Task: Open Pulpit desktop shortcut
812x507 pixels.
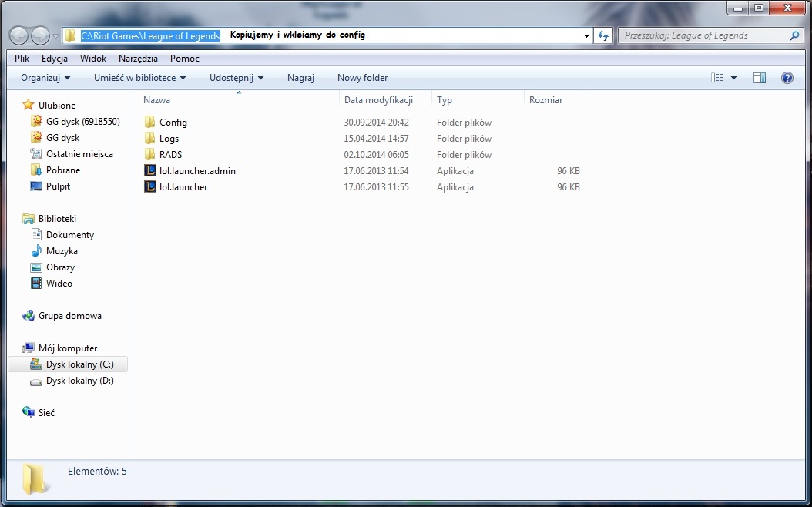Action: 58,186
